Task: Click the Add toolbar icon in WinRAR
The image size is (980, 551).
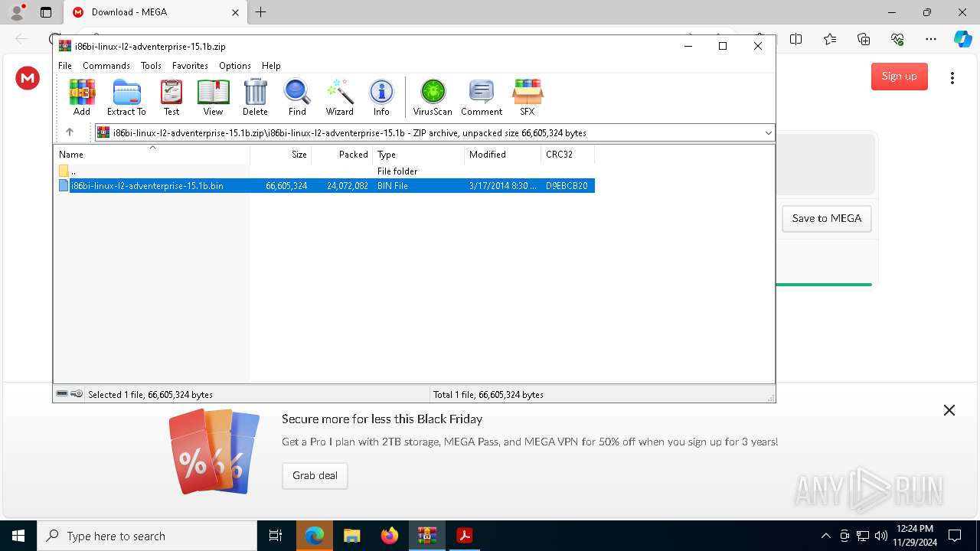Action: [x=82, y=97]
